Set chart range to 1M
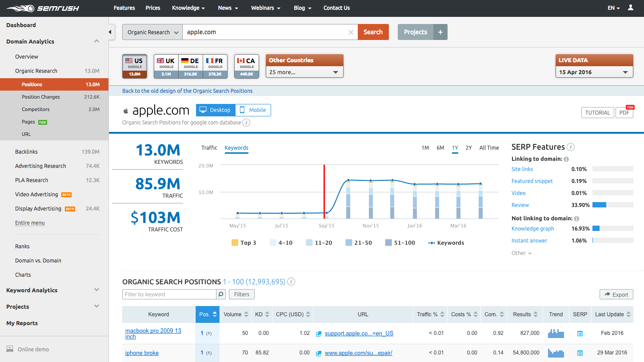Screen dimensions: 644x362 (x=425, y=148)
